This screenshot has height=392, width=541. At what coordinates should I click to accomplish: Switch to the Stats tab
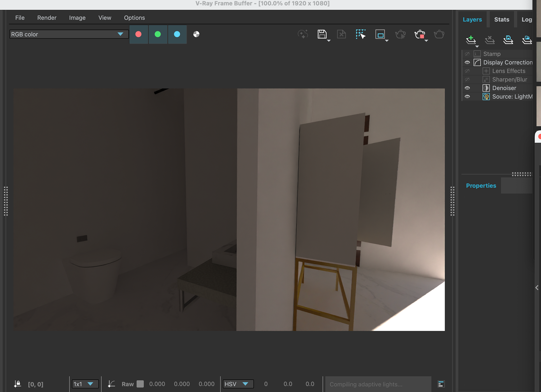[x=502, y=20]
